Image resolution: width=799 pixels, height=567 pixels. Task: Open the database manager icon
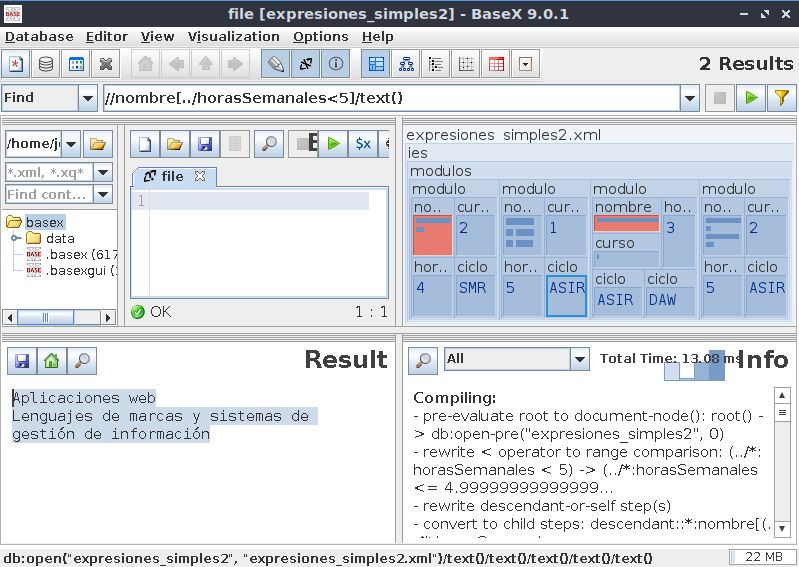coord(46,65)
